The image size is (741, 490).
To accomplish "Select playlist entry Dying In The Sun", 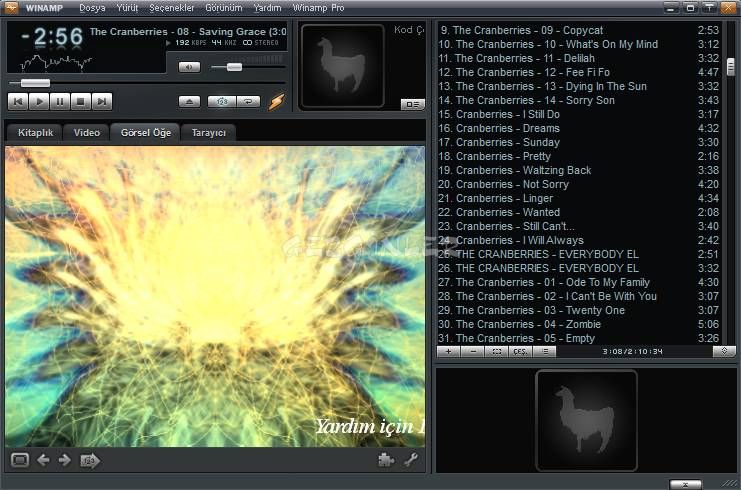I will (579, 86).
